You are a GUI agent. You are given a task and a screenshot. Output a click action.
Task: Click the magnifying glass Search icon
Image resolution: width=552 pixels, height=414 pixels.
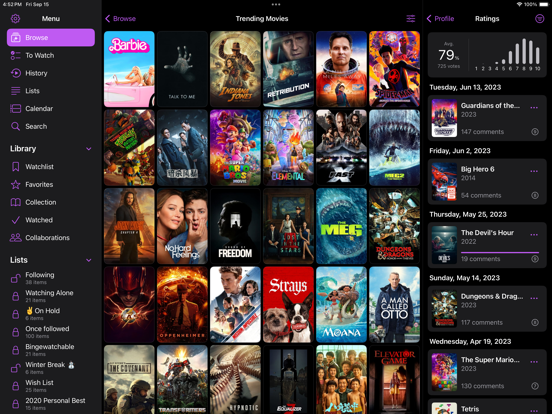(x=15, y=126)
